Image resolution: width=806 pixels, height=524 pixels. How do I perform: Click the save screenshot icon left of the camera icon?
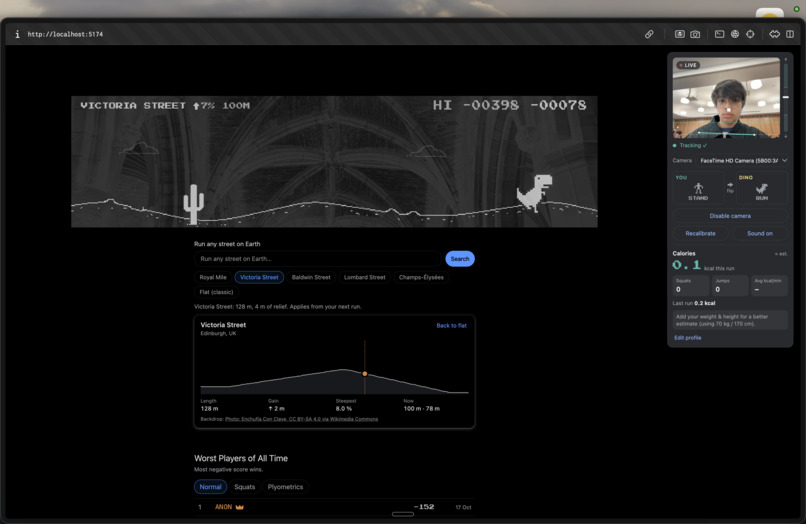(680, 34)
